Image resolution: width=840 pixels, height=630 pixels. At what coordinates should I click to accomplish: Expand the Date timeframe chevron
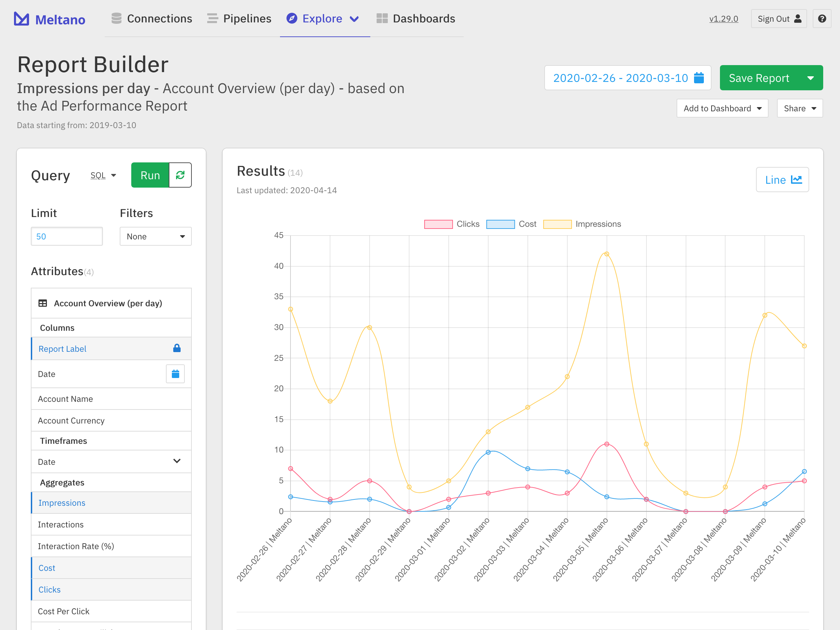177,461
